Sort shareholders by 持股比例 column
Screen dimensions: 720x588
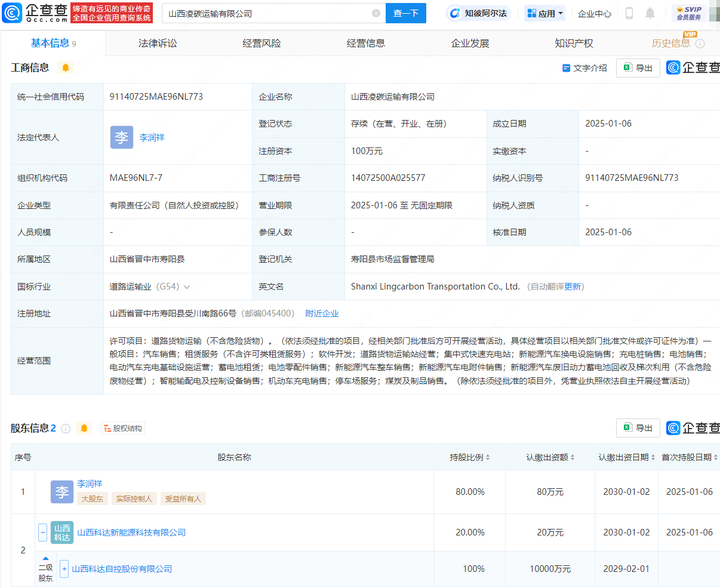tap(470, 457)
